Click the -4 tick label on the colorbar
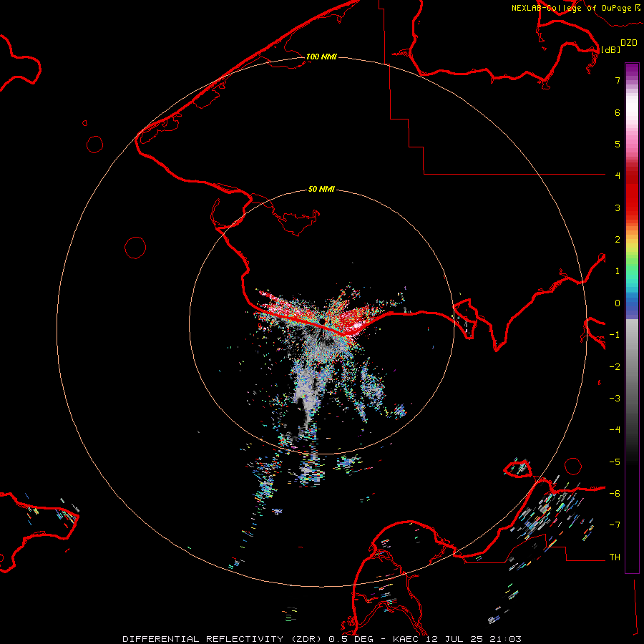Viewport: 644px width, 644px height. tap(615, 429)
